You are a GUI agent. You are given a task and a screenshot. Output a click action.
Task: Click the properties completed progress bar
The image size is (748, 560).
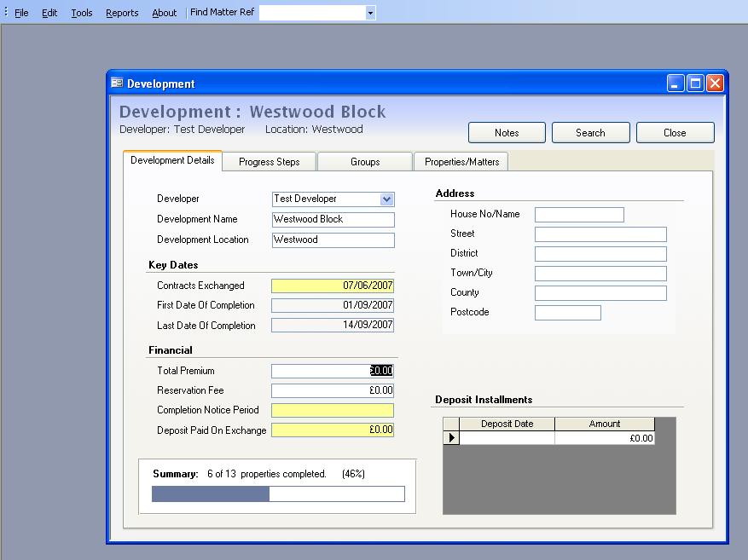(278, 494)
